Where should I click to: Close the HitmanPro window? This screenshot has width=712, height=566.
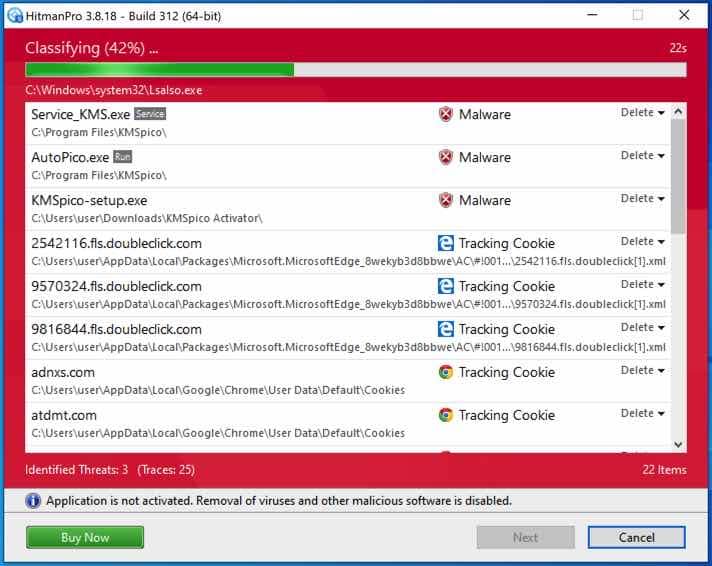point(684,15)
